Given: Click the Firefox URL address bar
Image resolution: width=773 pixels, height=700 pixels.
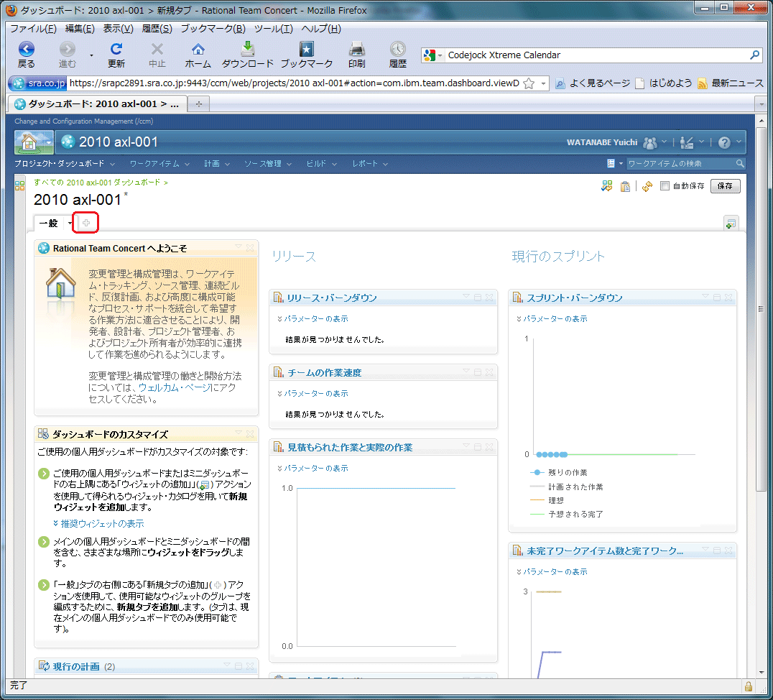Looking at the screenshot, I should pyautogui.click(x=295, y=83).
